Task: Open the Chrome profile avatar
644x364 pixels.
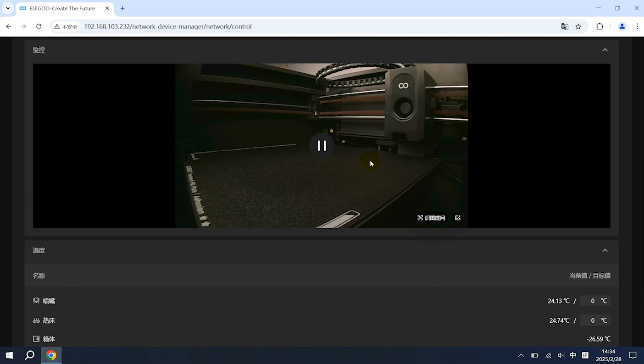Action: pos(622,27)
